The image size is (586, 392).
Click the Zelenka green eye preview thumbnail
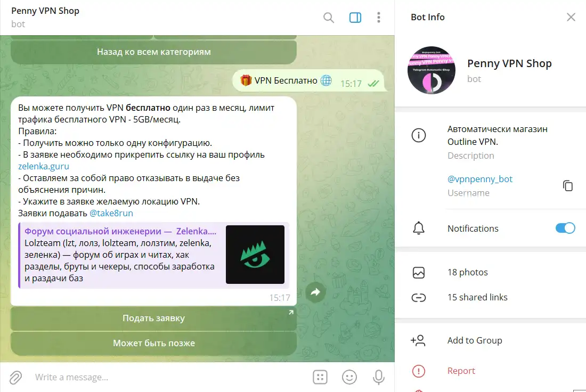[255, 255]
